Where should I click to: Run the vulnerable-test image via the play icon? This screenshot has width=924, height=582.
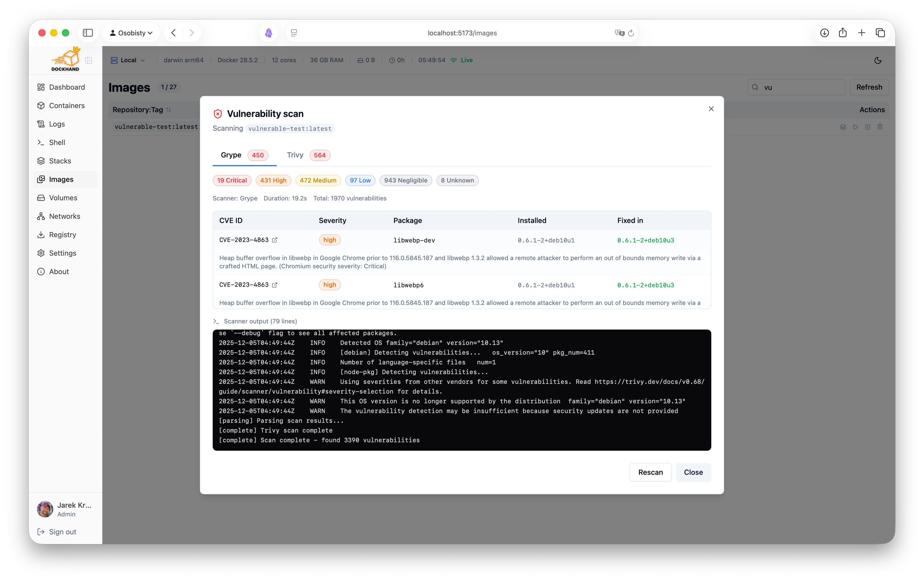point(855,127)
